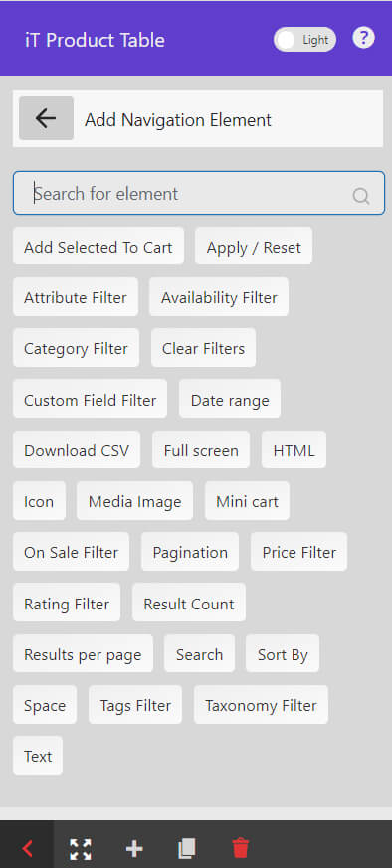The width and height of the screenshot is (392, 868).
Task: Toggle the Light theme switch
Action: point(304,40)
